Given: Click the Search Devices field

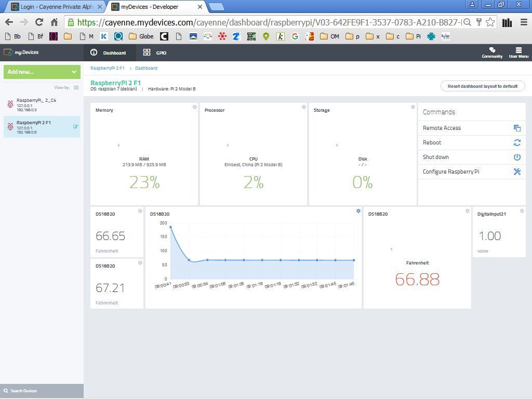Looking at the screenshot, I should pos(42,391).
